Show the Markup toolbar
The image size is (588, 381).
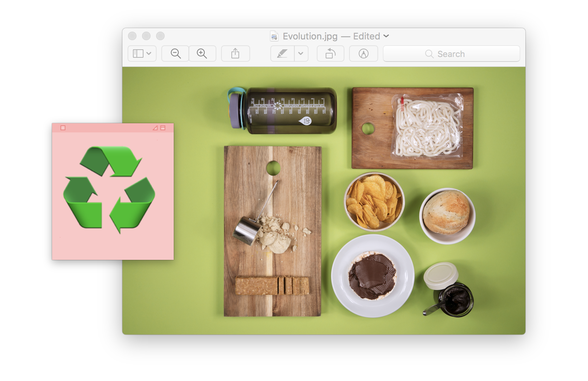pos(363,54)
